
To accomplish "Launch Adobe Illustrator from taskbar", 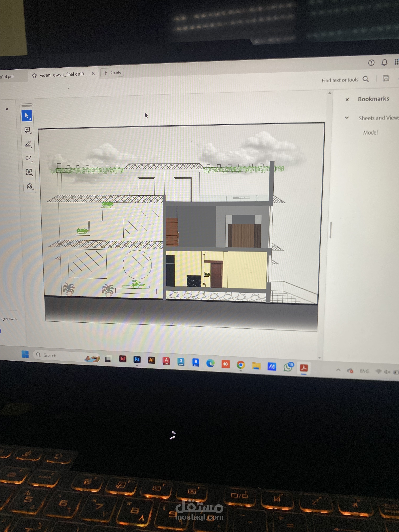I will [151, 360].
